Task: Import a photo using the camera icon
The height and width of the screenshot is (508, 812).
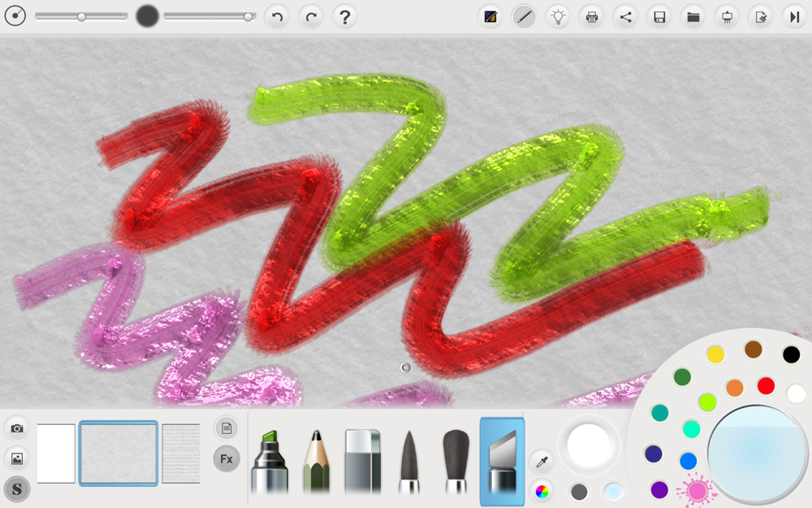Action: tap(16, 428)
